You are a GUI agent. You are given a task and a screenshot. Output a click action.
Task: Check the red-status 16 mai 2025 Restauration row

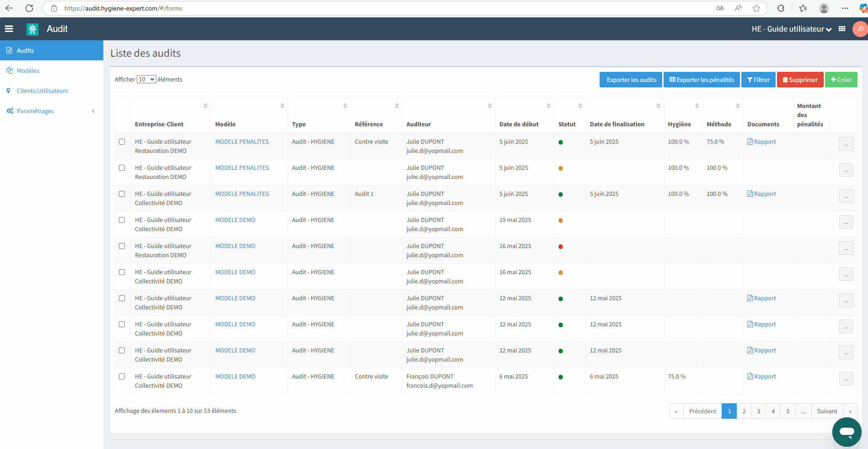[x=122, y=246]
